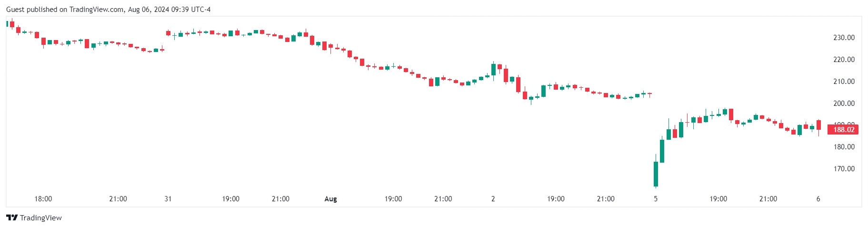This screenshot has height=228, width=868.
Task: Click the 210.00 price scale marker
Action: 844,82
